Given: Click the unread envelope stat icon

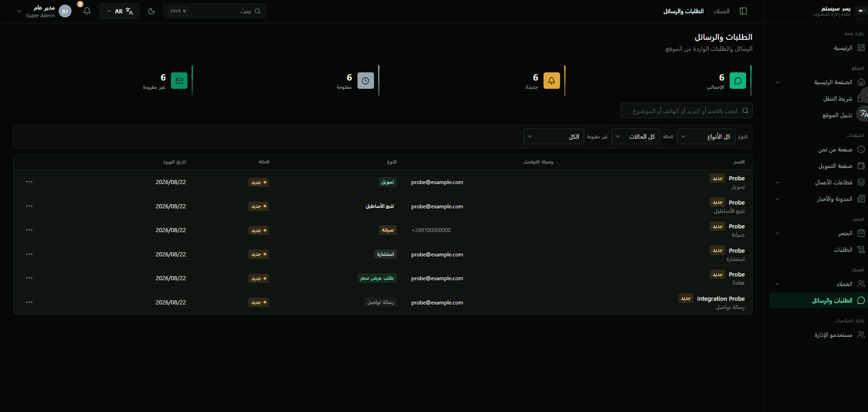Looking at the screenshot, I should coord(179,81).
